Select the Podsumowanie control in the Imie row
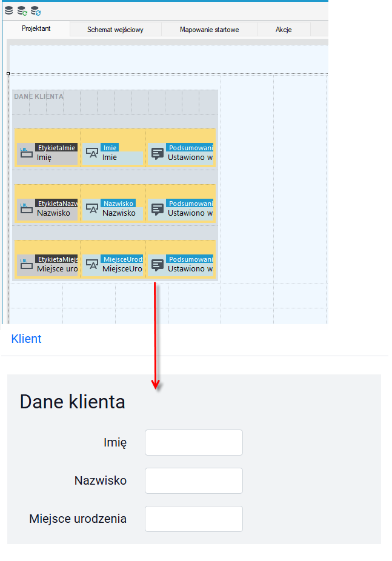This screenshot has height=561, width=392. (181, 153)
